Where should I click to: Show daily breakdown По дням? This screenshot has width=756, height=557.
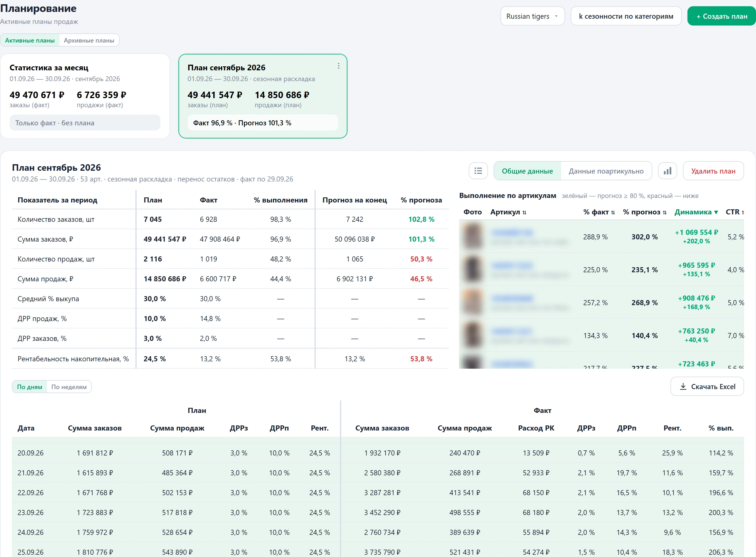(30, 387)
